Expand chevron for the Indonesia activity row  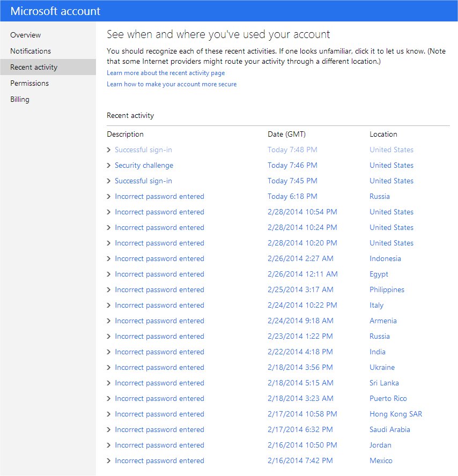pos(109,259)
